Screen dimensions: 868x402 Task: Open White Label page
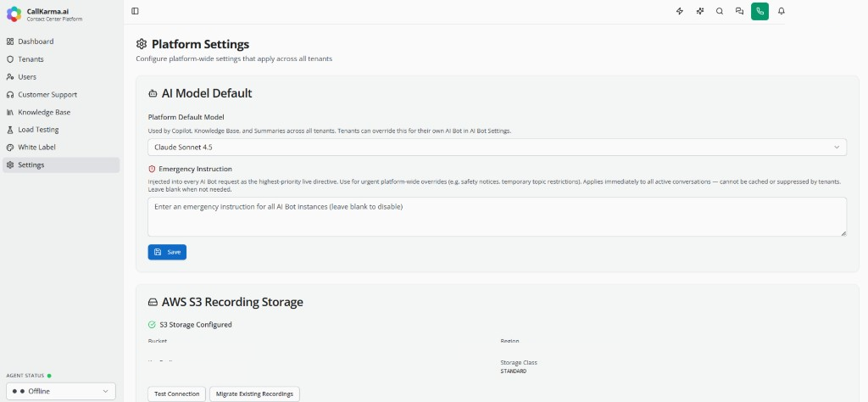point(61,148)
